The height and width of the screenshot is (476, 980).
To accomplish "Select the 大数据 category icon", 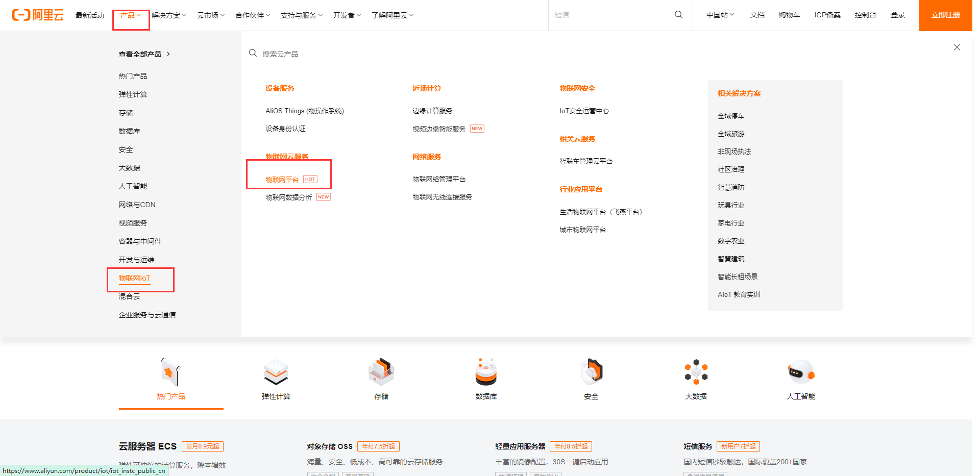I will [x=696, y=372].
